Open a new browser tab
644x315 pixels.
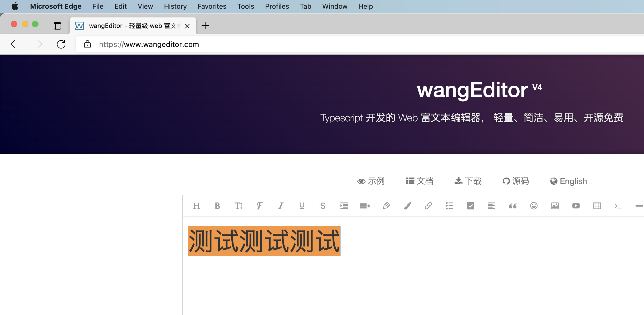(205, 26)
